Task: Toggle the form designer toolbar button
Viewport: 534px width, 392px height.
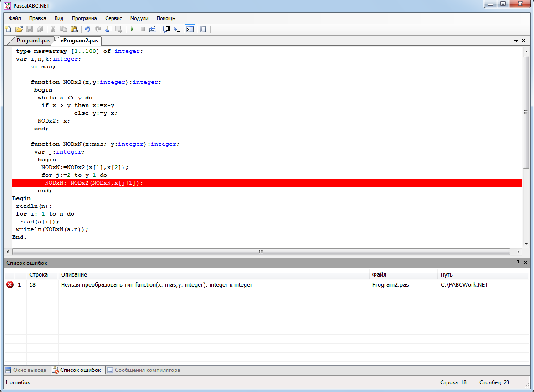Action: 203,29
